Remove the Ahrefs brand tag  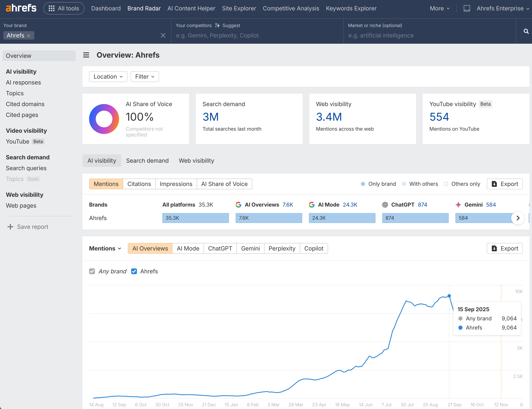pyautogui.click(x=29, y=36)
